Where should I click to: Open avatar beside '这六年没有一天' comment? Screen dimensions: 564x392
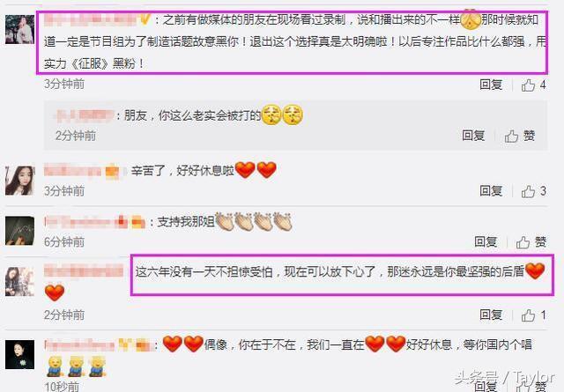[19, 282]
